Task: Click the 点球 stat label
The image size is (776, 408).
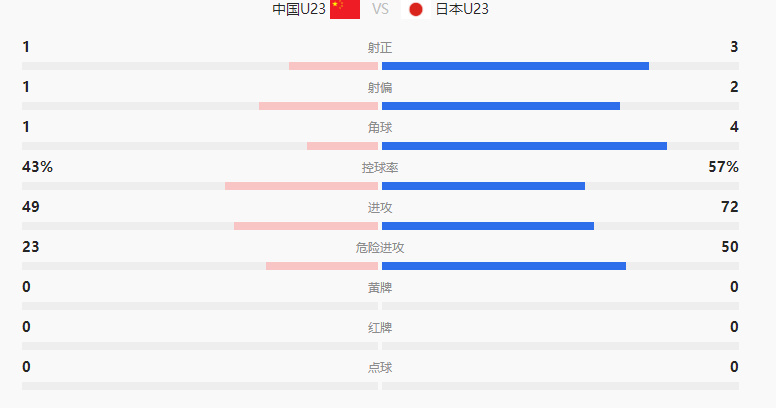Action: [380, 368]
